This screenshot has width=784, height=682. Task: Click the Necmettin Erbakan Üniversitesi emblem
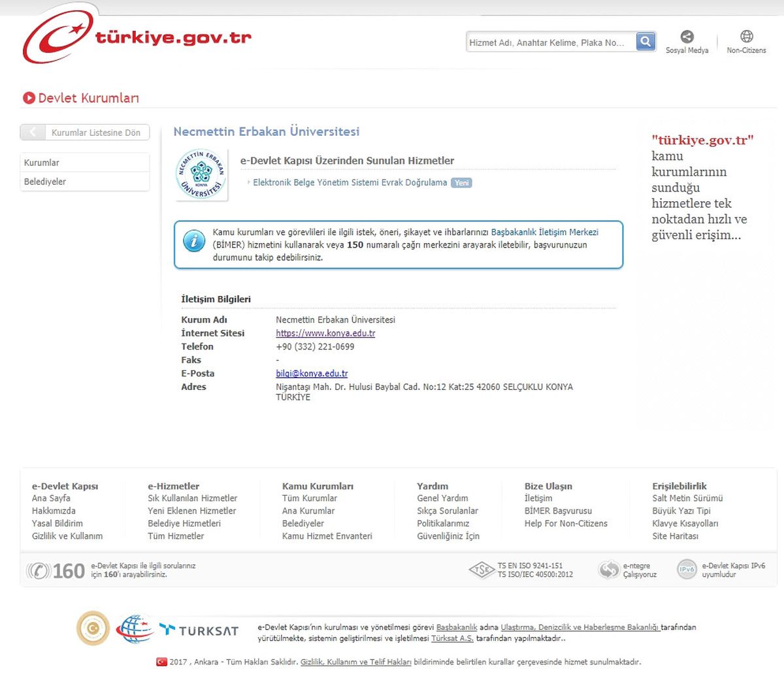click(201, 174)
